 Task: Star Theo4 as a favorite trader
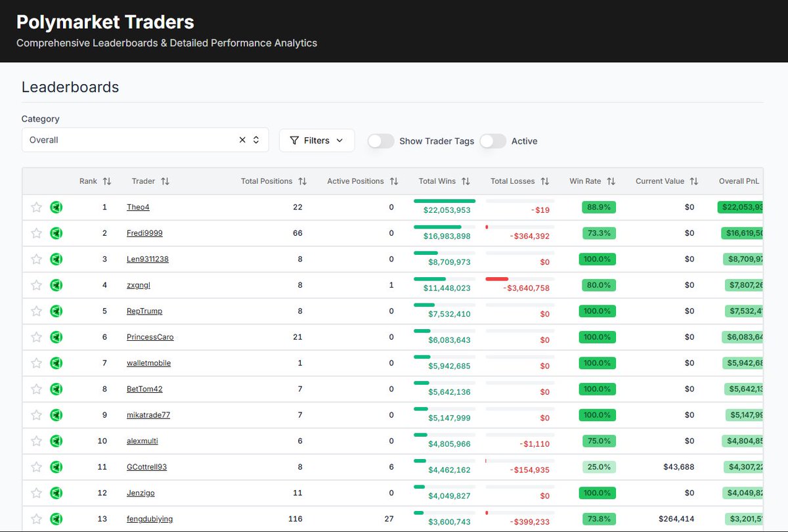[36, 207]
